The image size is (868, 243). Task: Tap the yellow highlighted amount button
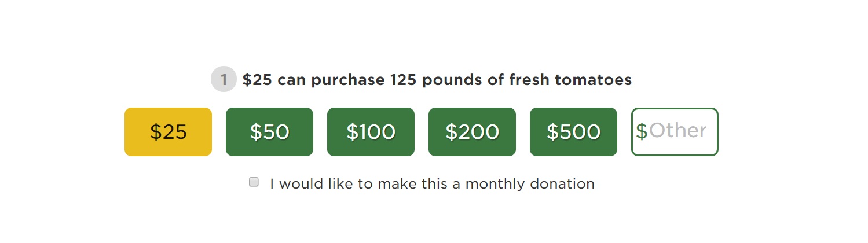coord(168,132)
